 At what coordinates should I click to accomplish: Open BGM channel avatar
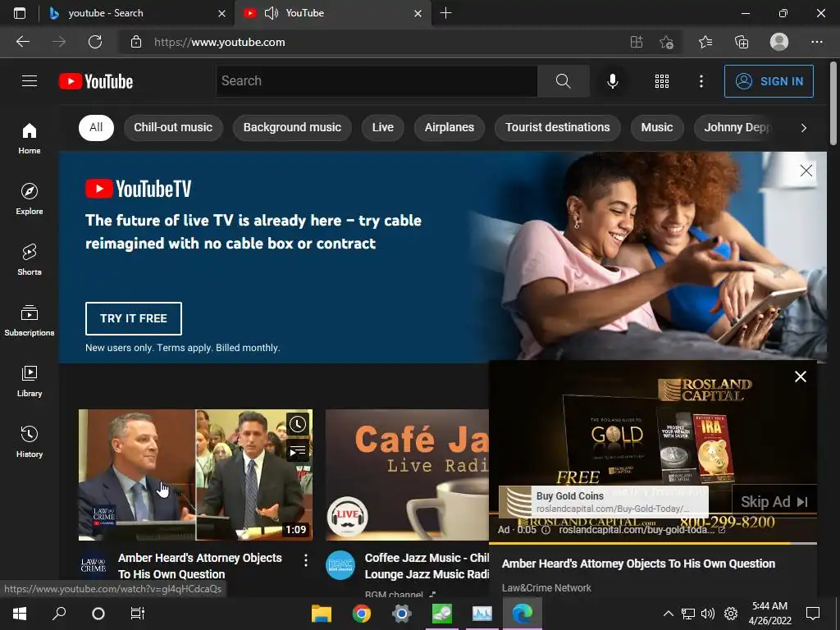click(x=340, y=564)
